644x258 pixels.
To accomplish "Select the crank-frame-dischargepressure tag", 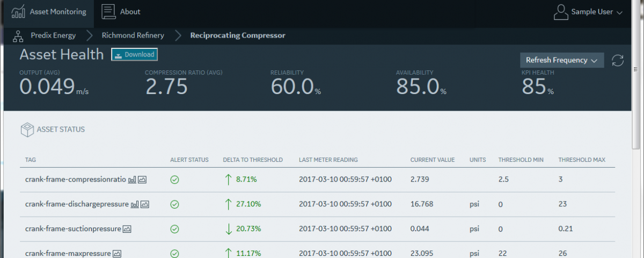I will pos(77,204).
